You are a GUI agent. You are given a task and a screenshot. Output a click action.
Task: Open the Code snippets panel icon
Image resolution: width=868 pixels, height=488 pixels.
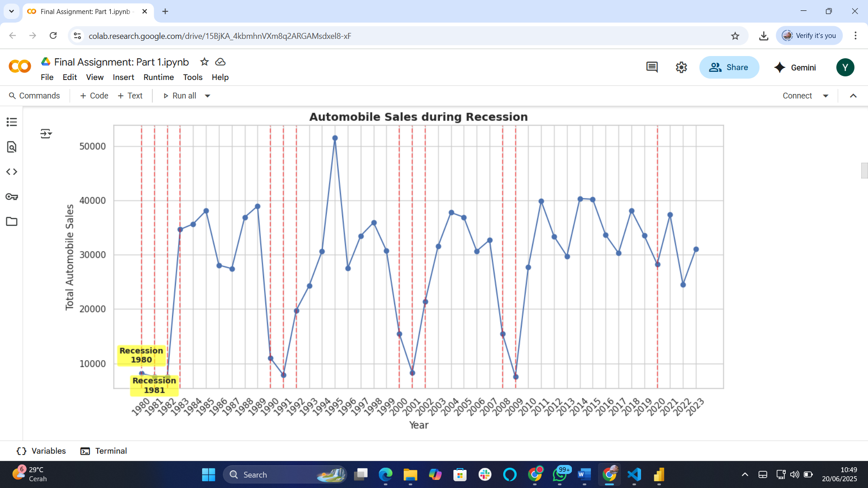(11, 172)
